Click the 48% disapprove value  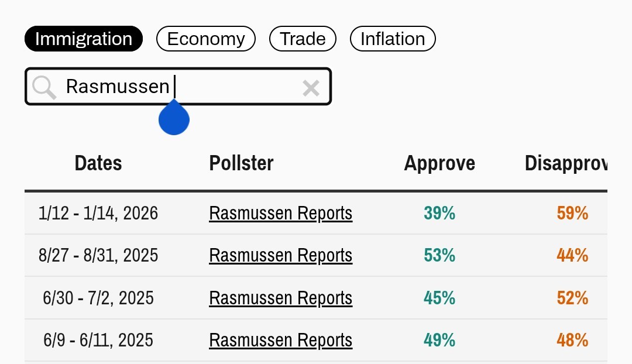click(572, 340)
